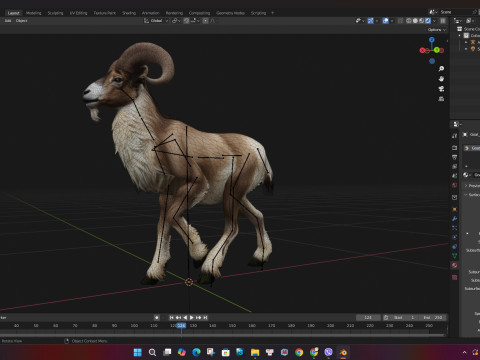Open the Material properties tab icon
The width and height of the screenshot is (480, 360).
coord(455,265)
